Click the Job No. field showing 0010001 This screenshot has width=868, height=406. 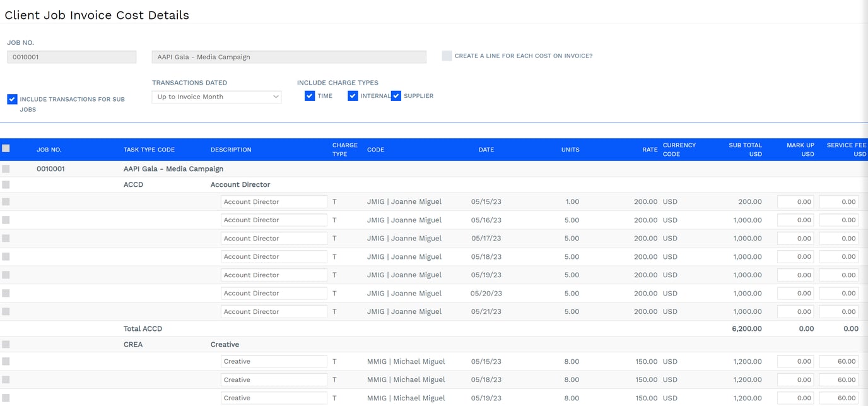pos(71,57)
